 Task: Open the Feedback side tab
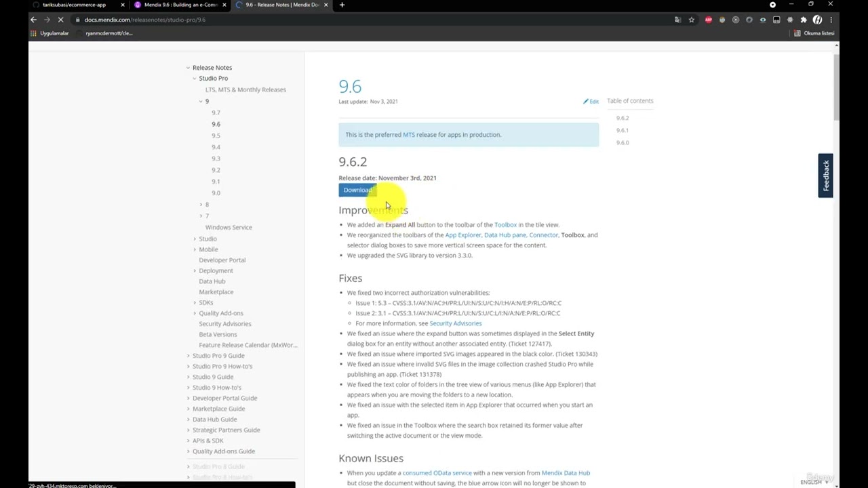tap(825, 176)
